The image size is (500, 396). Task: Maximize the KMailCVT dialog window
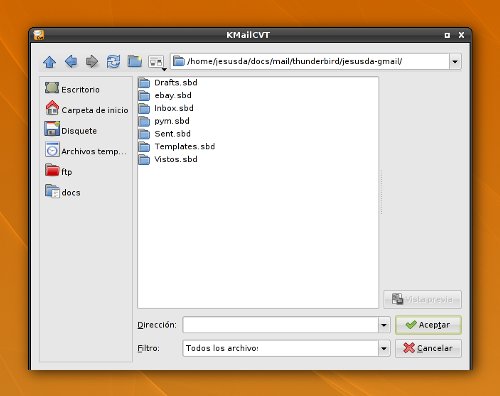pos(447,35)
